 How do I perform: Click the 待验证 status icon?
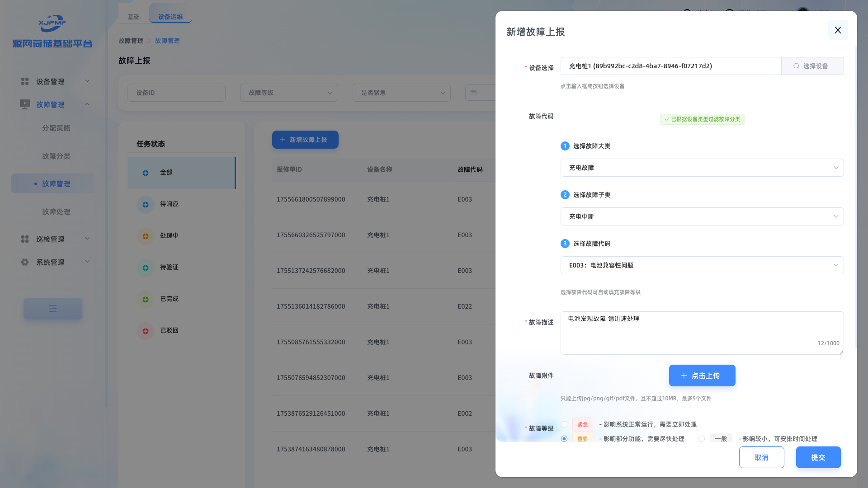tap(146, 268)
